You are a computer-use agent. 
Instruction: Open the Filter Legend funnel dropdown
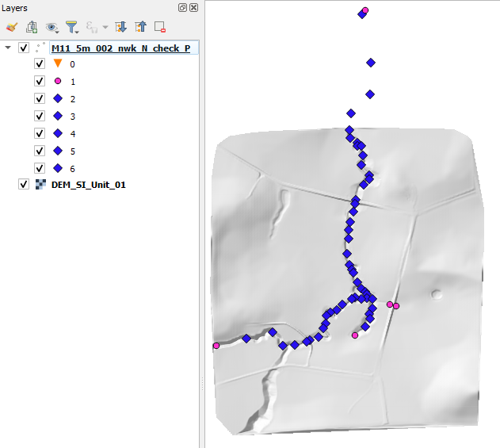[x=72, y=27]
